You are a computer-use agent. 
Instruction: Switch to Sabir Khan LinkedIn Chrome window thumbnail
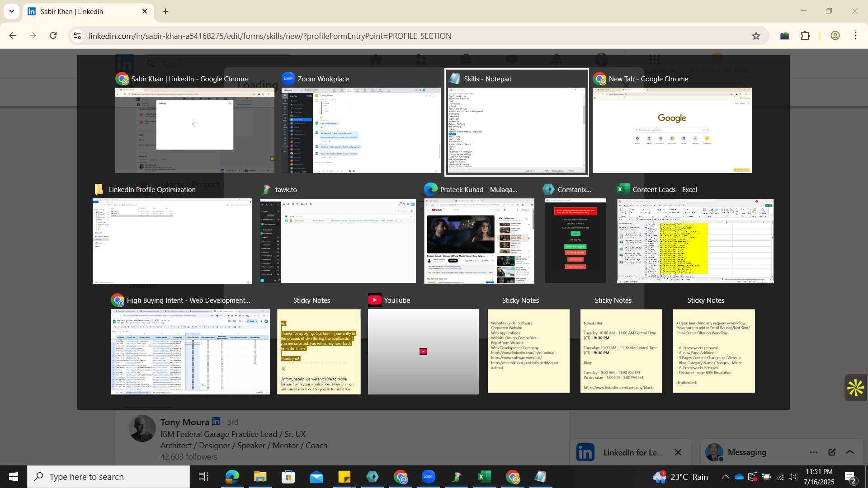(194, 130)
